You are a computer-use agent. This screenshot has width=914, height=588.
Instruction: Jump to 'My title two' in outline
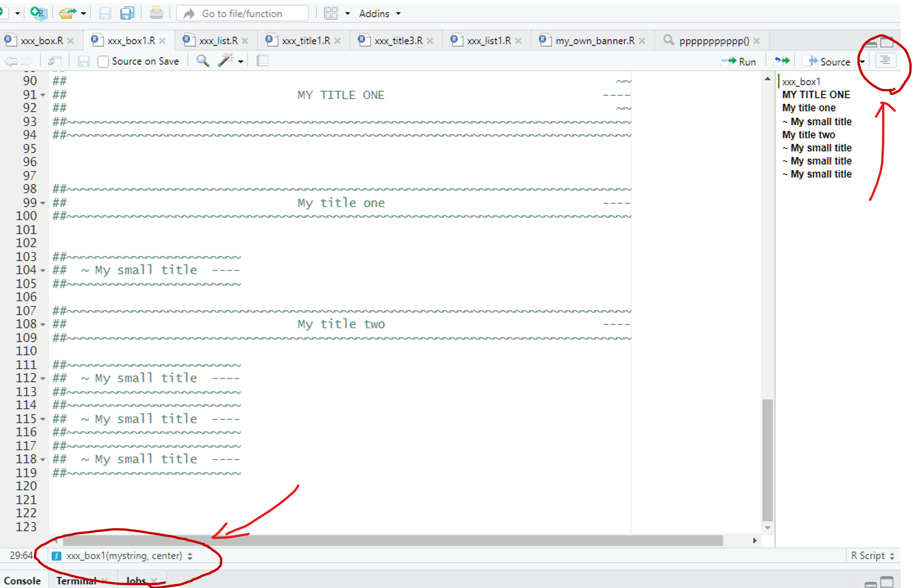click(808, 135)
